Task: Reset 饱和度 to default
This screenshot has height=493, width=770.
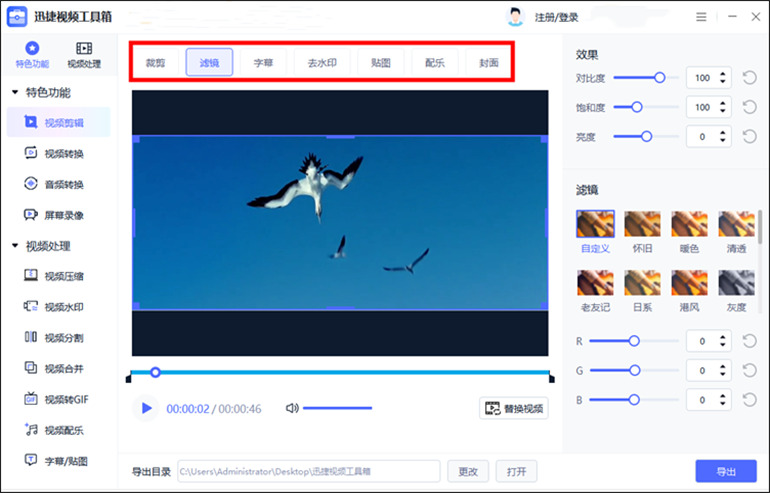Action: [x=749, y=107]
